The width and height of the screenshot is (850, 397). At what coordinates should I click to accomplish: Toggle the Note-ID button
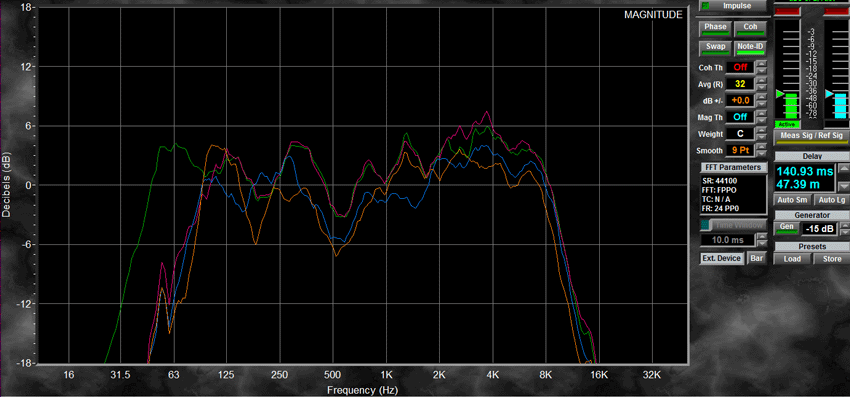click(750, 48)
